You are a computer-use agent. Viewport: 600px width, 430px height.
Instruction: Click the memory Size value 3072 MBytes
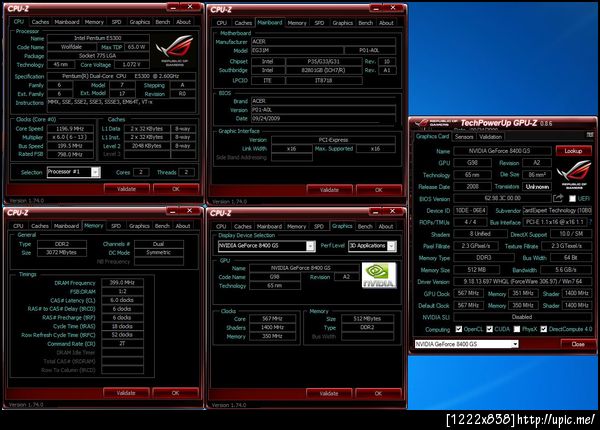(62, 252)
